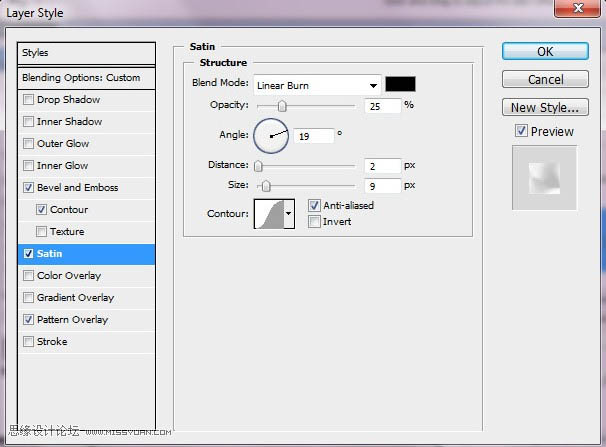Open the contour picker dropdown arrow
Image resolution: width=606 pixels, height=447 pixels.
[x=289, y=214]
